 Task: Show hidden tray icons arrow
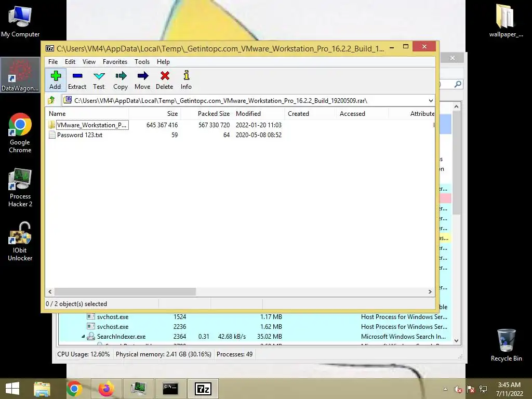tap(445, 389)
